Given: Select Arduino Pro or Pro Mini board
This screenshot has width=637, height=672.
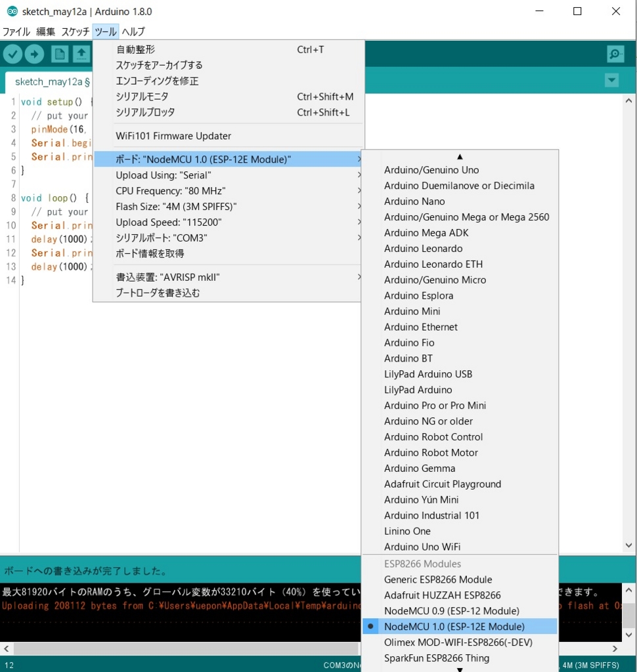Looking at the screenshot, I should (x=460, y=406).
